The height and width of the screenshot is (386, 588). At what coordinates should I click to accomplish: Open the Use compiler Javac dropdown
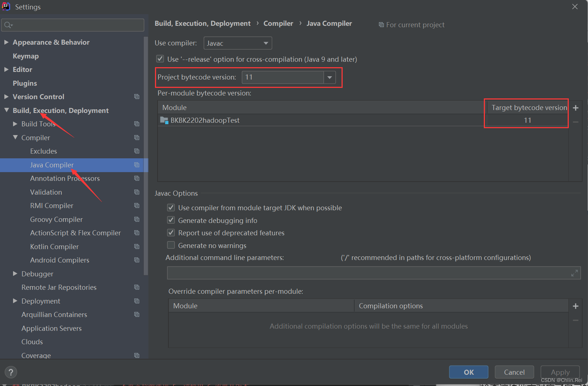[x=238, y=43]
